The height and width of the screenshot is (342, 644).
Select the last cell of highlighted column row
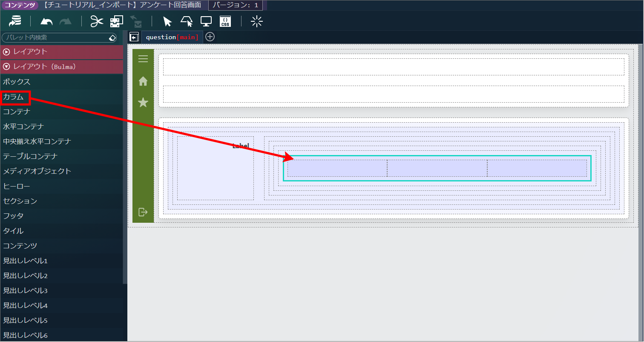pos(537,168)
